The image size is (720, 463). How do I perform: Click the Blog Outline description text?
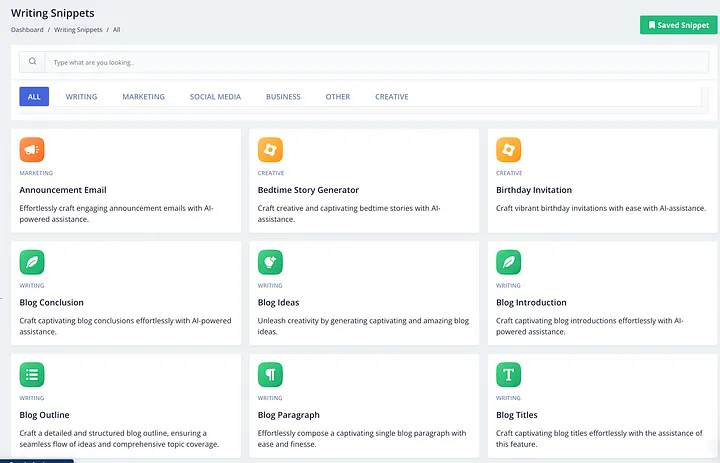(119, 439)
